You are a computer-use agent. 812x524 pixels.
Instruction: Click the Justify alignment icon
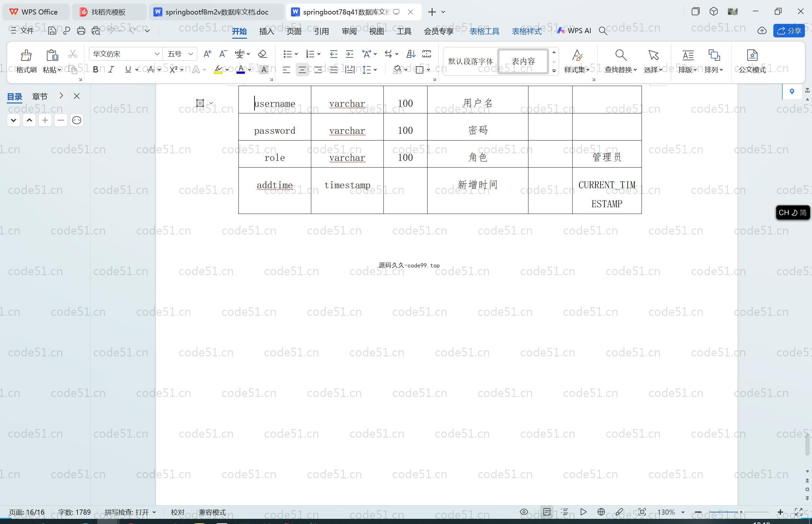click(334, 70)
